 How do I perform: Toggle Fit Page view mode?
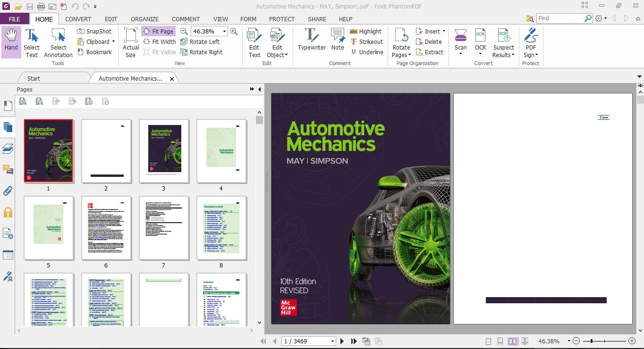[158, 31]
